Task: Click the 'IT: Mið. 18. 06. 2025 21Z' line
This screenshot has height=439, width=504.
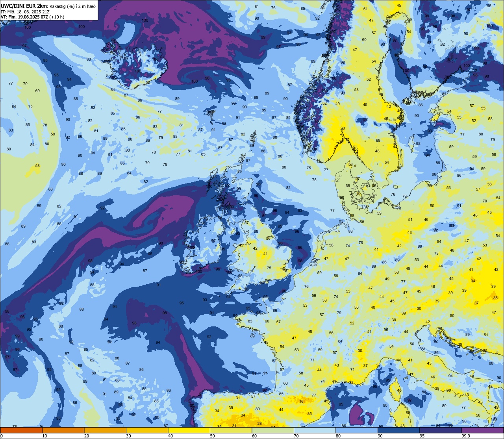Action: coord(25,11)
